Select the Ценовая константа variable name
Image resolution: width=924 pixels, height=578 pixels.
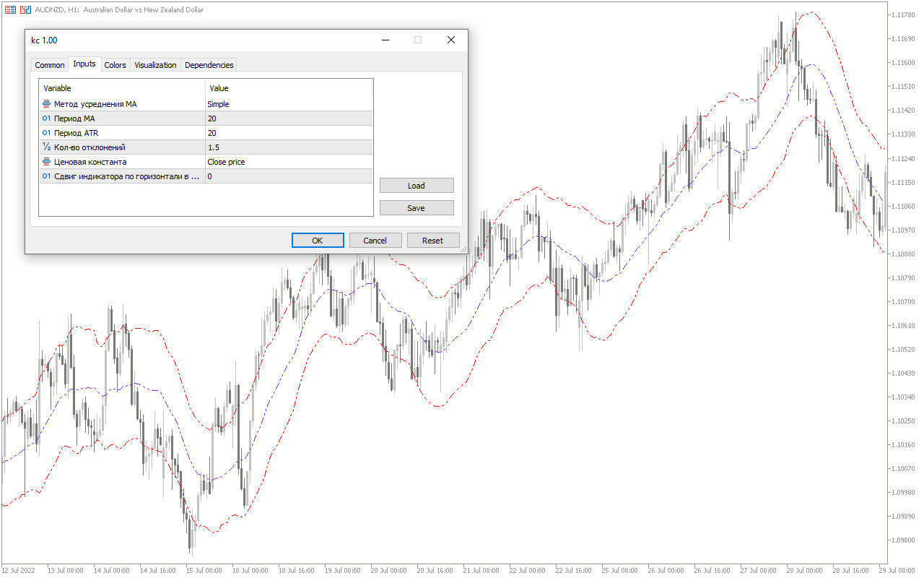90,162
